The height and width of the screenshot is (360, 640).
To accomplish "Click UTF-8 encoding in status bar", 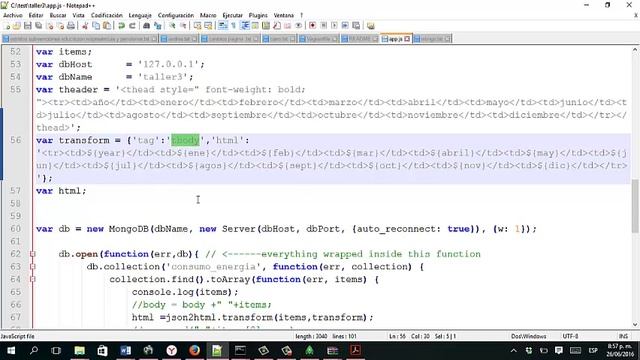I will coord(570,336).
